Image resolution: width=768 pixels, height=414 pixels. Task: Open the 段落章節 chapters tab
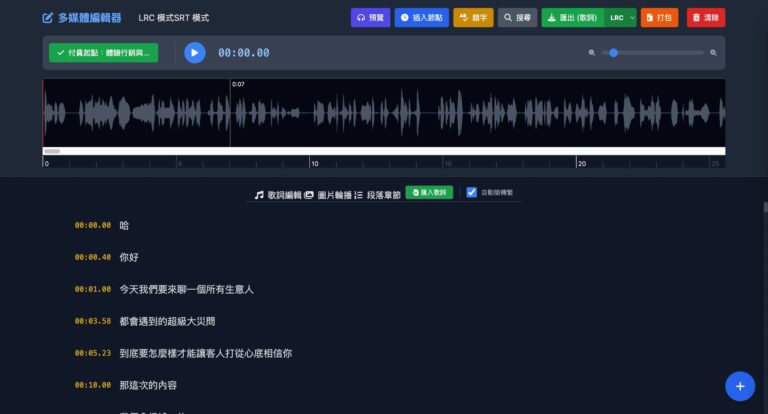pyautogui.click(x=377, y=195)
